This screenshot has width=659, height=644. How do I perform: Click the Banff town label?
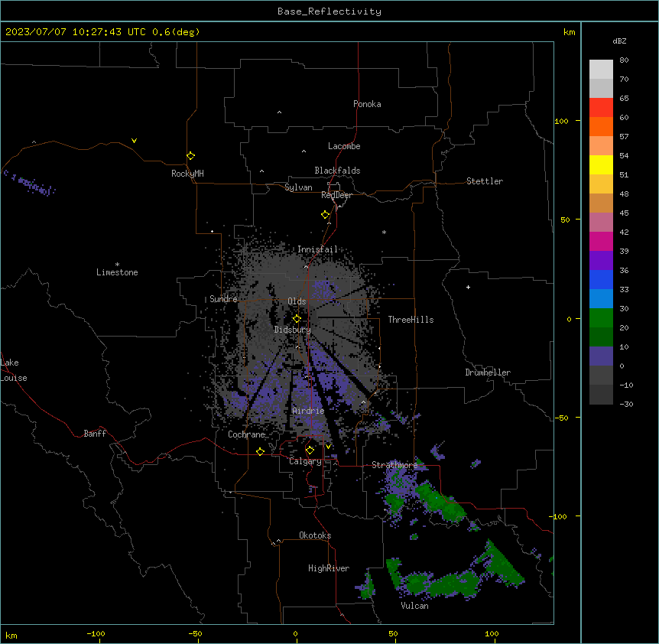95,434
